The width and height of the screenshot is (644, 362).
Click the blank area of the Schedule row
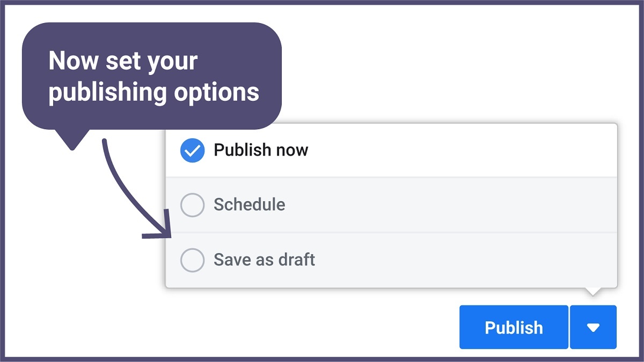[451, 205]
